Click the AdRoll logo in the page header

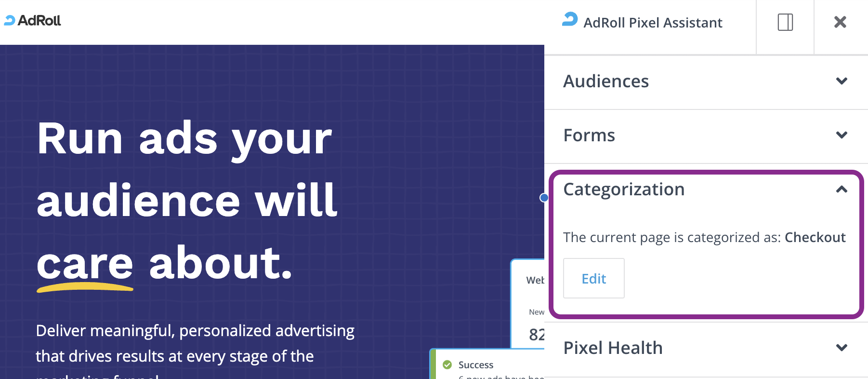coord(32,21)
